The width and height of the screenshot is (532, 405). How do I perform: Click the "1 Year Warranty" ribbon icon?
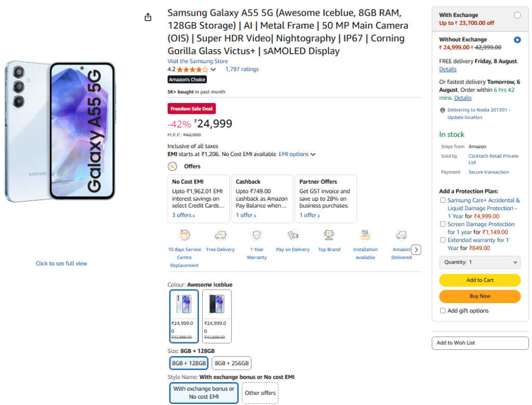(256, 234)
